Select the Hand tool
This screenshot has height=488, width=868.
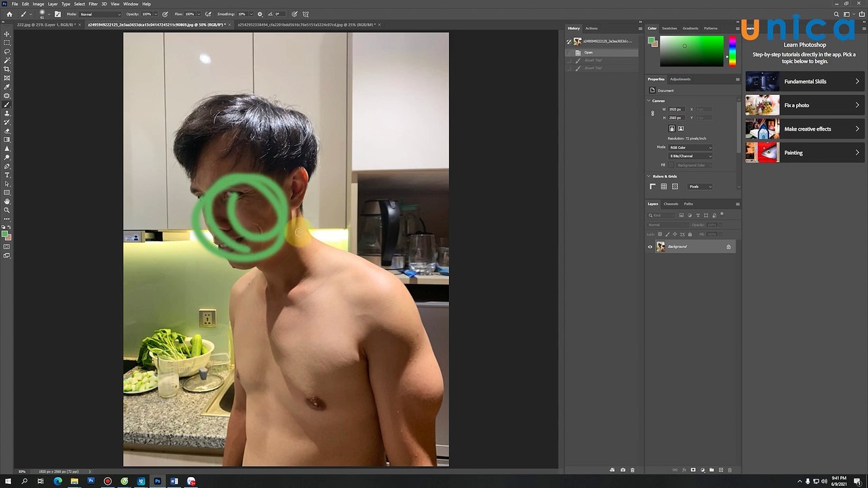pos(7,201)
